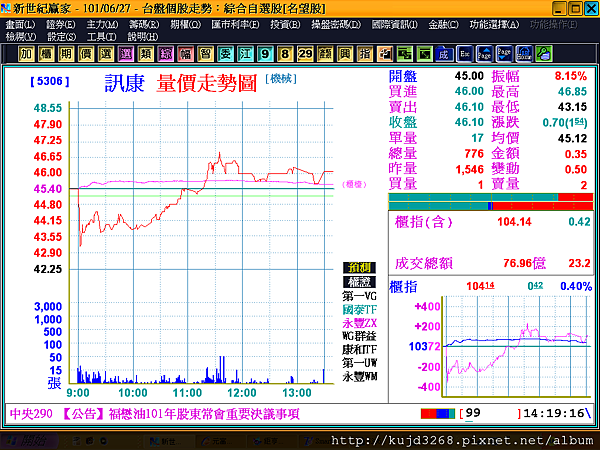This screenshot has height=450, width=600.
Task: Open the 證券(E) menu
Action: pyautogui.click(x=61, y=25)
